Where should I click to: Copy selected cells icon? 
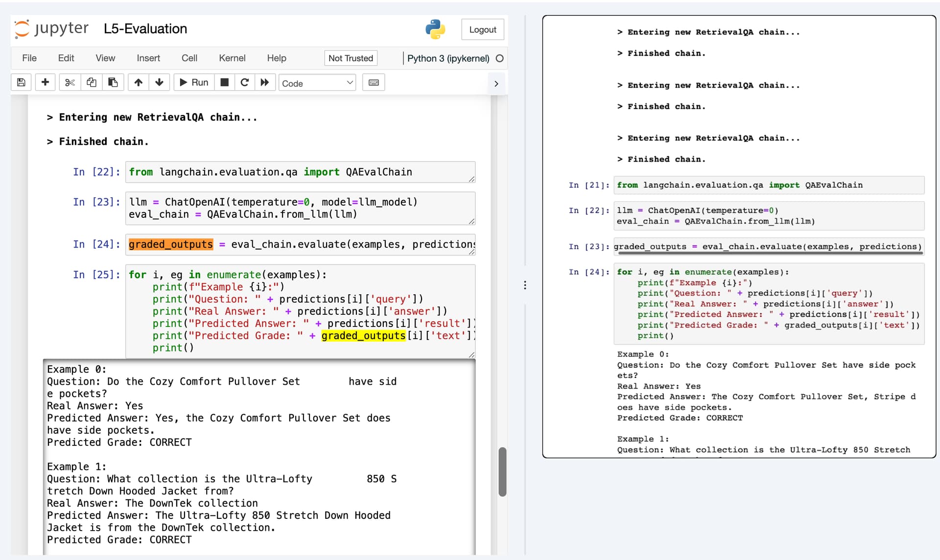tap(92, 83)
